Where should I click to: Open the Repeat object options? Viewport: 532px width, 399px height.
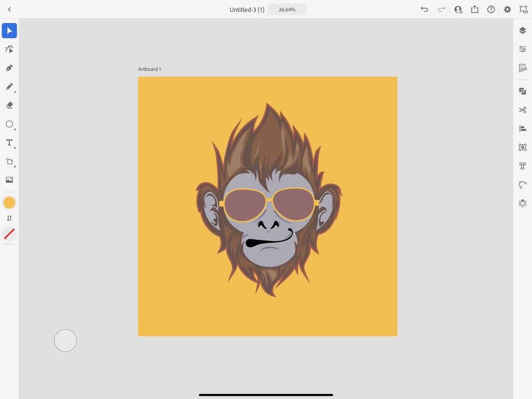pyautogui.click(x=522, y=147)
